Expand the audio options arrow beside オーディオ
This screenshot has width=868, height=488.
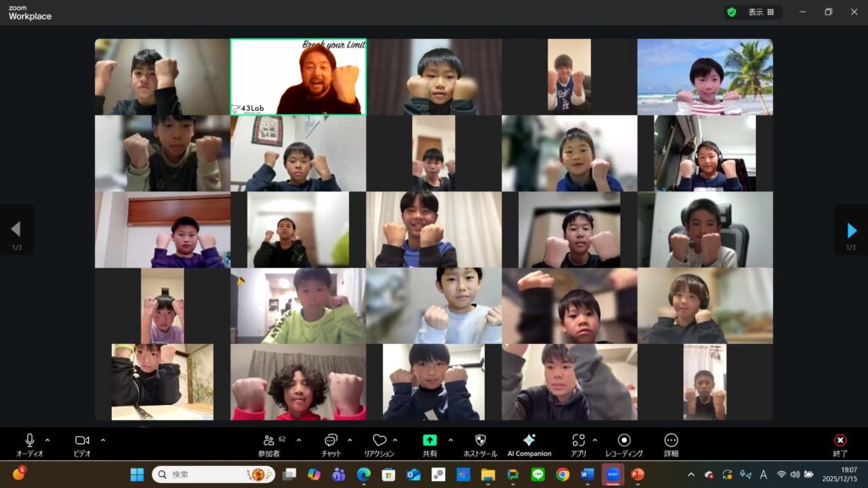[x=47, y=440]
